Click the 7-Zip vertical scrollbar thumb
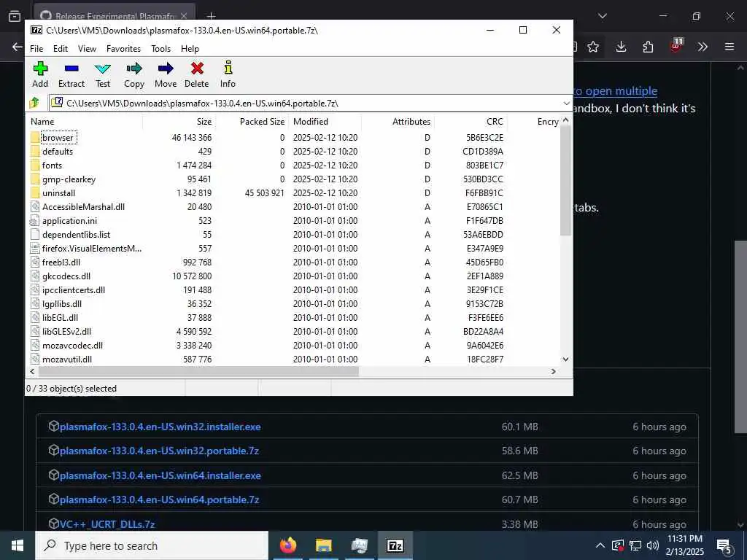Viewport: 747px width, 560px height. point(565,181)
